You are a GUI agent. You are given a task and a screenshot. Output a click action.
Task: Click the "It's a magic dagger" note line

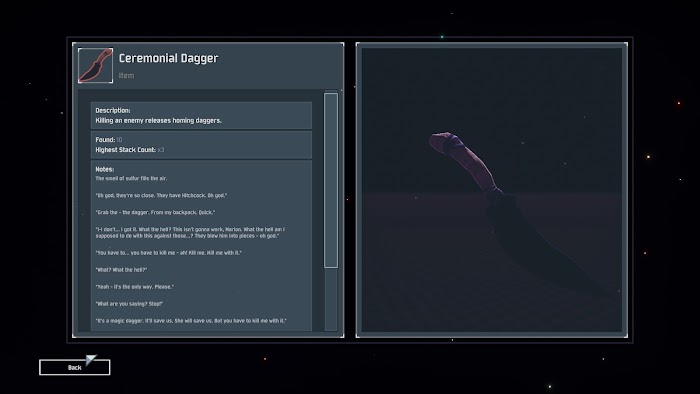(x=191, y=320)
